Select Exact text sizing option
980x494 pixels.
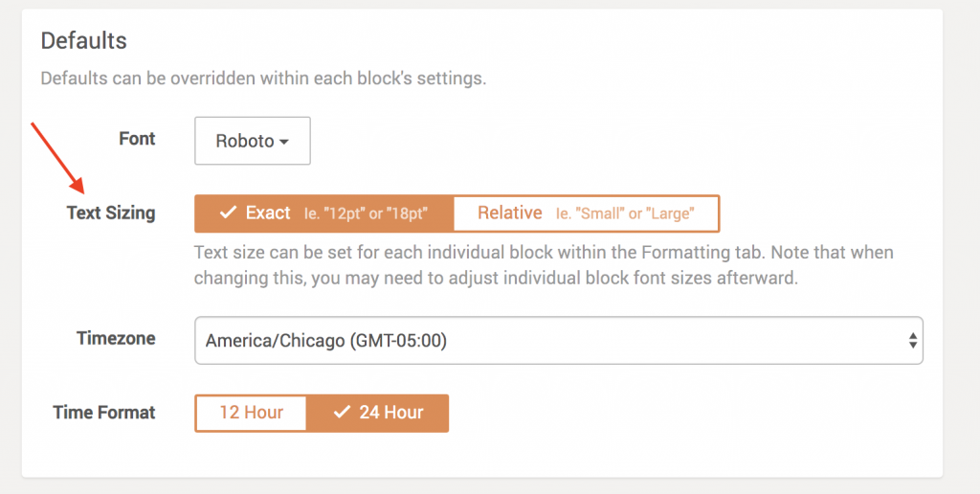click(323, 213)
